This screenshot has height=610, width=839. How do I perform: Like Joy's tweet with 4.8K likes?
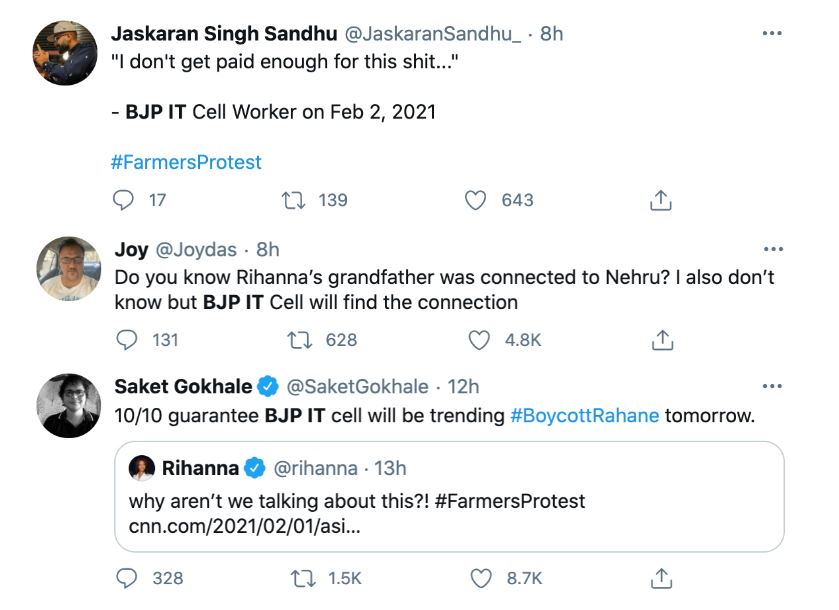pyautogui.click(x=480, y=340)
